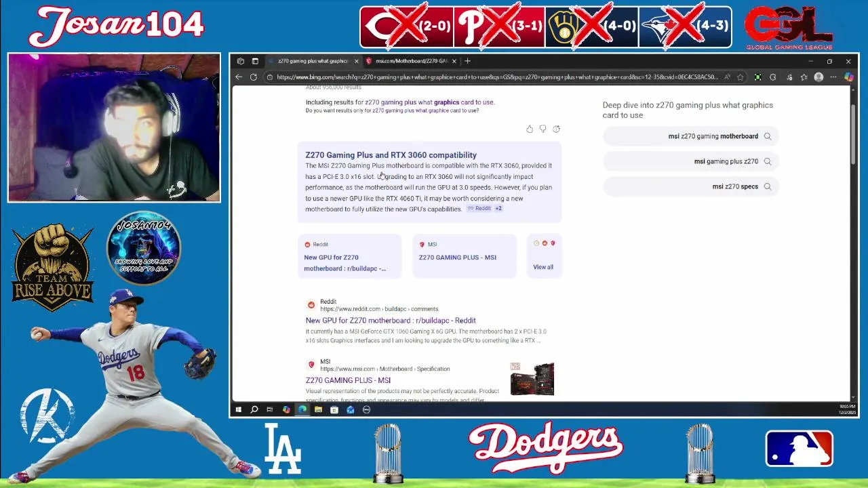Click the Reddit favicon of result
The image size is (868, 488).
pos(311,305)
